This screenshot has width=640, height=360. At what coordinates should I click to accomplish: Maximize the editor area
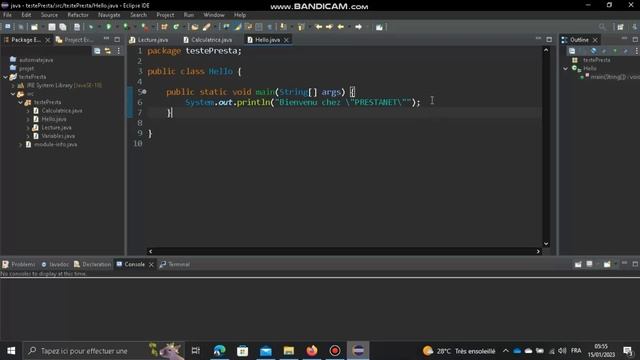click(549, 39)
